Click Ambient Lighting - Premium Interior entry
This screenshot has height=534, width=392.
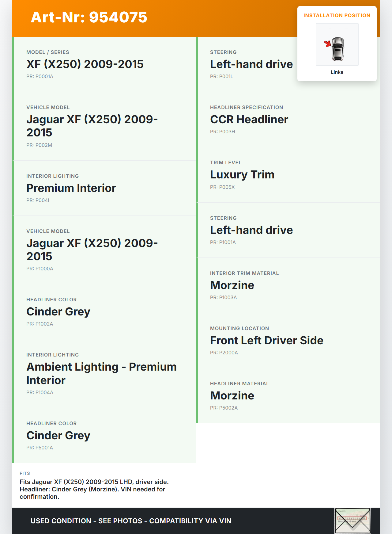pos(101,373)
